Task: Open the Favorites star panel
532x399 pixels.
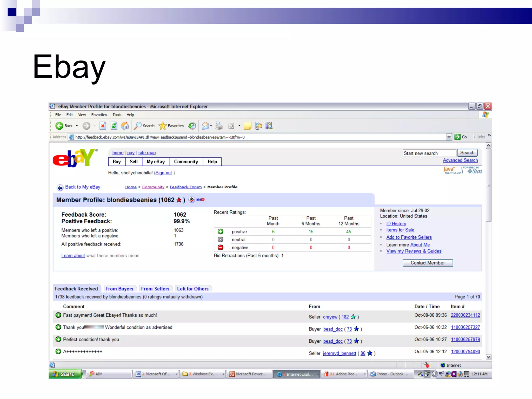Action: click(x=171, y=126)
